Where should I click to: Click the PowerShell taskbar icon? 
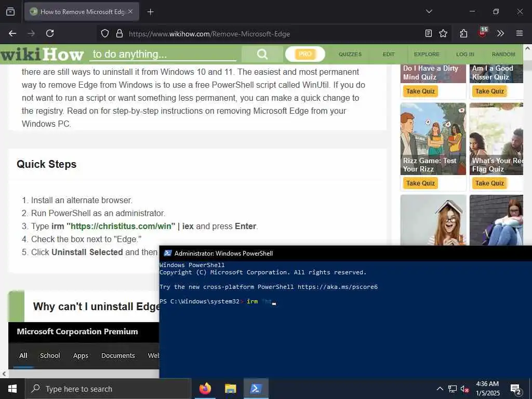(x=256, y=389)
